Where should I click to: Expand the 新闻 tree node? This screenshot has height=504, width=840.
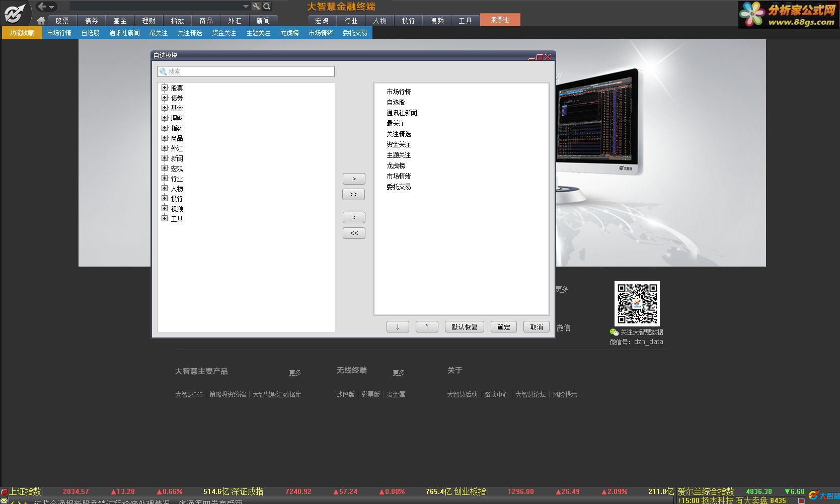point(165,158)
